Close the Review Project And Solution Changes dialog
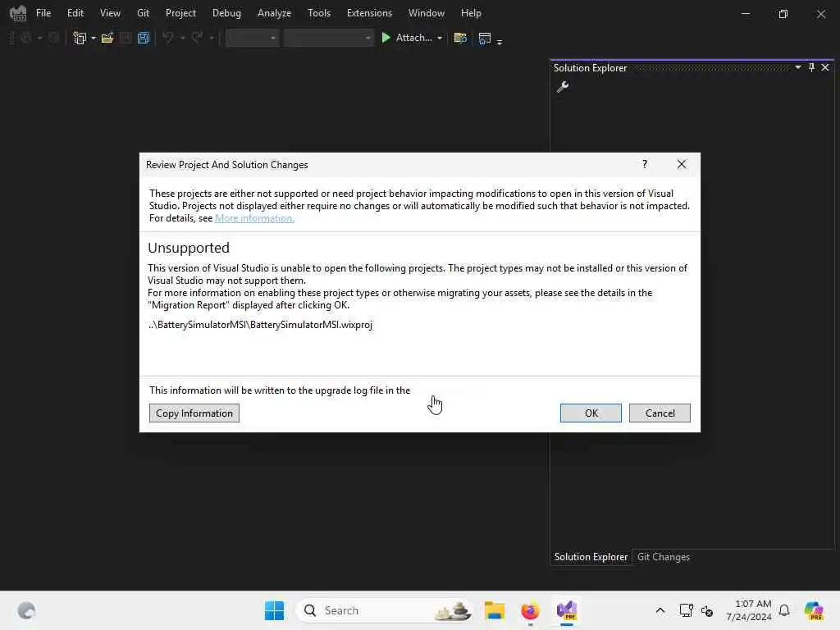 click(x=682, y=164)
